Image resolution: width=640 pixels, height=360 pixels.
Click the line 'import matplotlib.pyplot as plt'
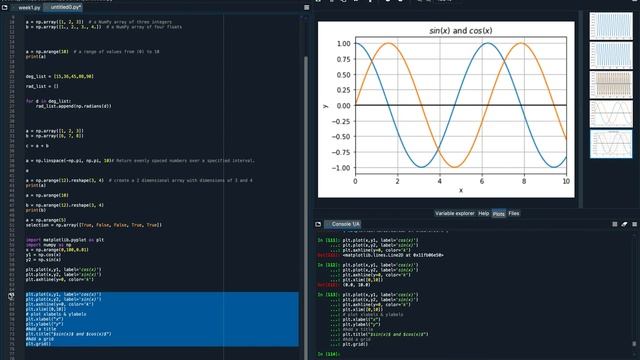tap(65, 240)
